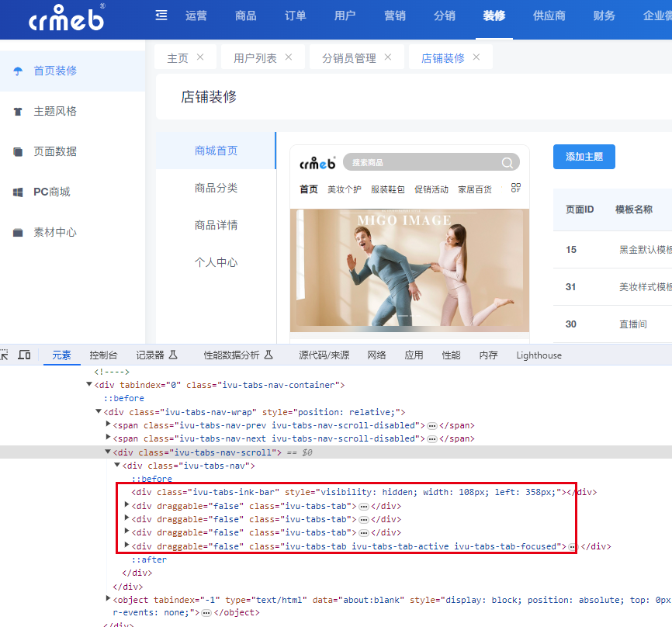Switch to the 用户列表 page tab
The width and height of the screenshot is (672, 627).
255,58
